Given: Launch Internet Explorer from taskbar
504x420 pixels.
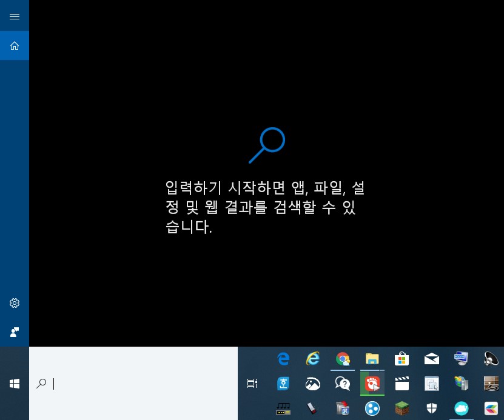Looking at the screenshot, I should 313,358.
